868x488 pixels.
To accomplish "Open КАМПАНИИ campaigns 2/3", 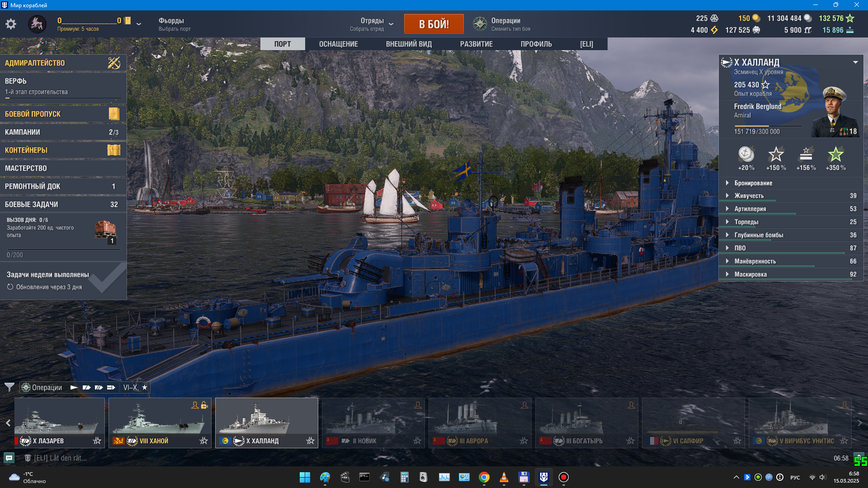I will click(63, 132).
